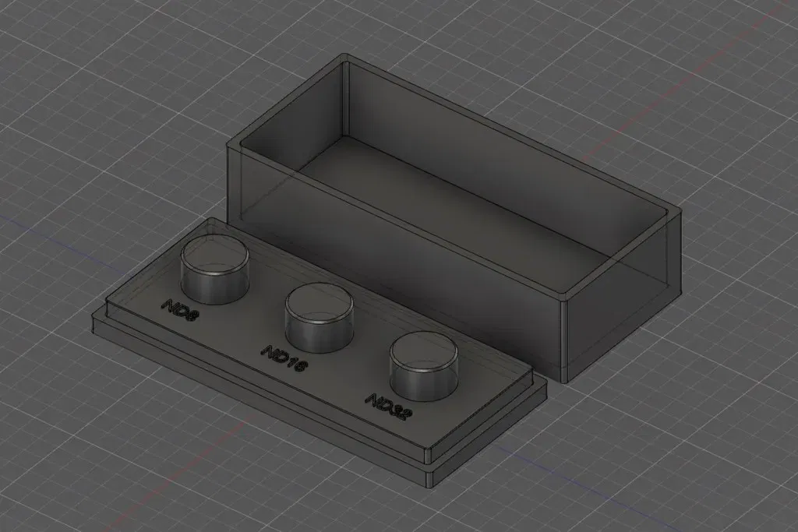Click the cylinder peg above ND32 label
This screenshot has height=532, width=798.
(x=423, y=366)
